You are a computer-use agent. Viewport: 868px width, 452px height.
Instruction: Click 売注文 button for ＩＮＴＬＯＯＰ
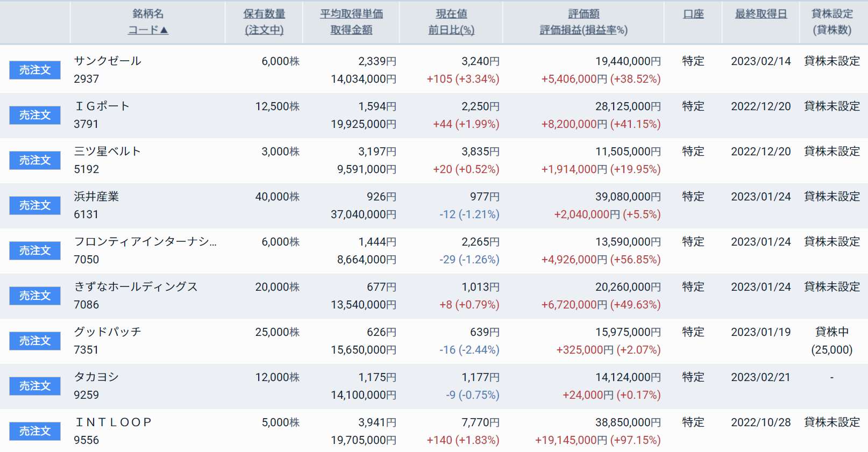pos(35,431)
